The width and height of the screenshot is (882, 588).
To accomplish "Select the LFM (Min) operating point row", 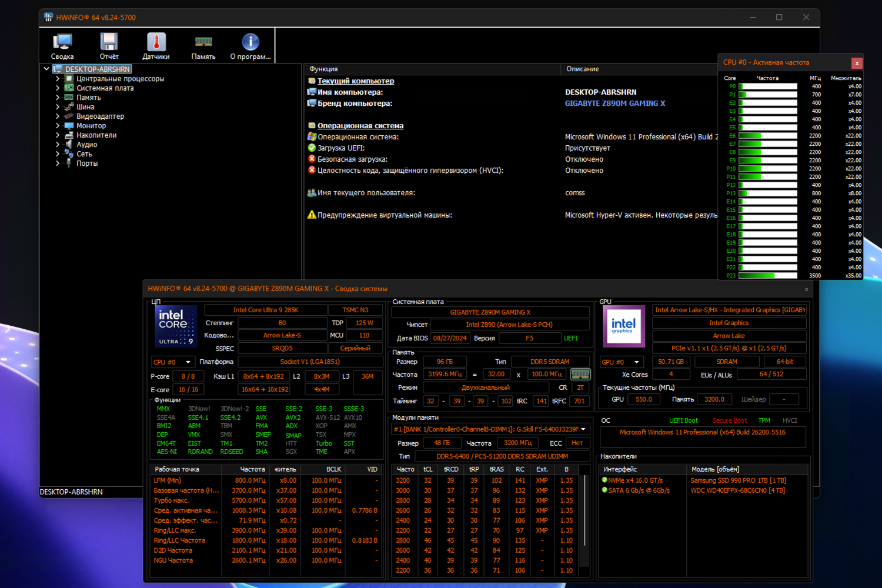I will (x=266, y=480).
